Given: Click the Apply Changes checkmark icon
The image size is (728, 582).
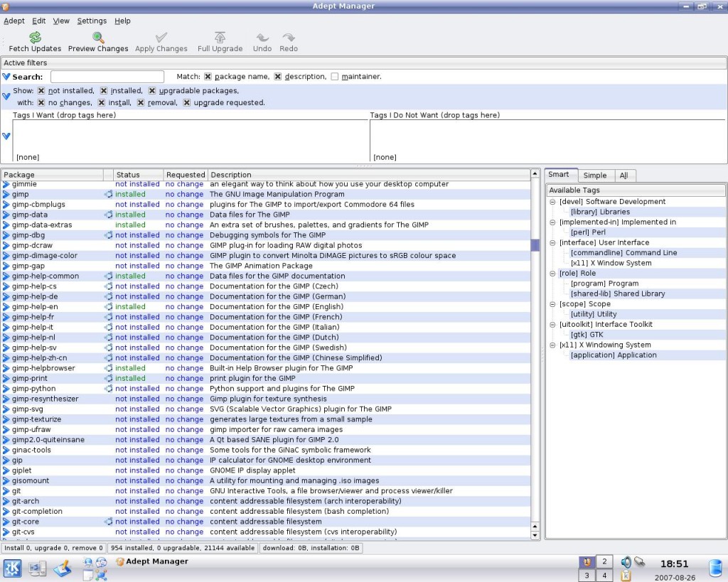Looking at the screenshot, I should point(161,37).
